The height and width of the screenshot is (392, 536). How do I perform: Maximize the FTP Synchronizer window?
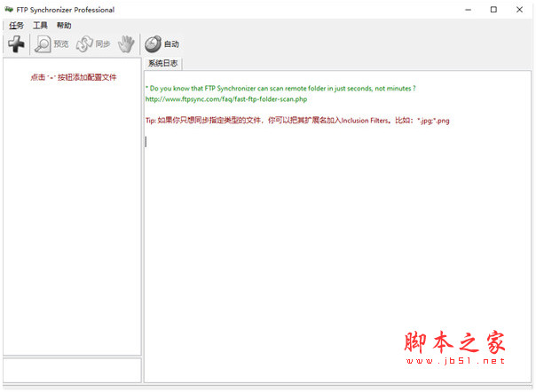[x=493, y=10]
